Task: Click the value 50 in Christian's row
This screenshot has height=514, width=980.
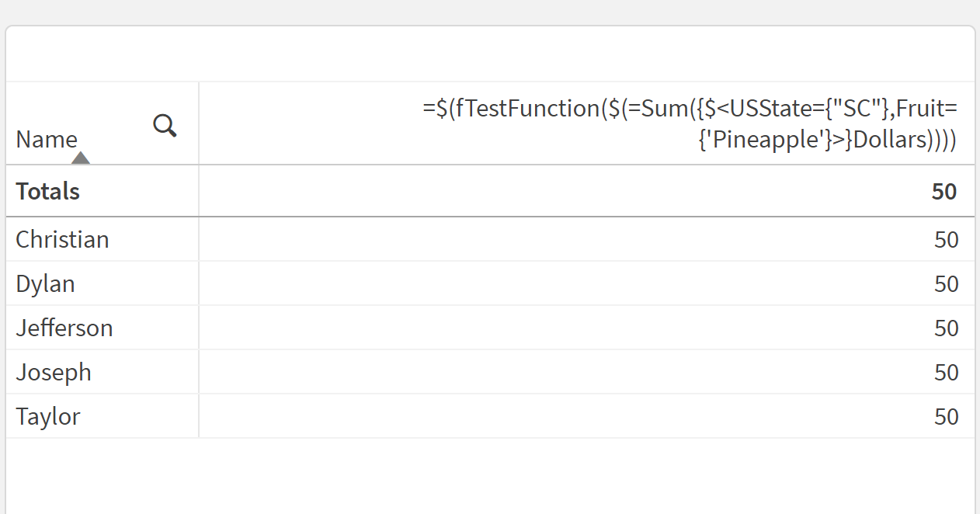Action: [946, 239]
